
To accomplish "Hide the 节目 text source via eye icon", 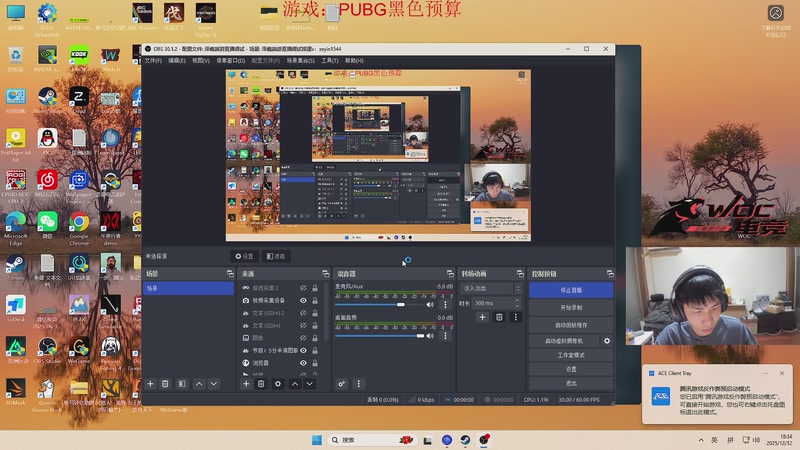I will [303, 351].
